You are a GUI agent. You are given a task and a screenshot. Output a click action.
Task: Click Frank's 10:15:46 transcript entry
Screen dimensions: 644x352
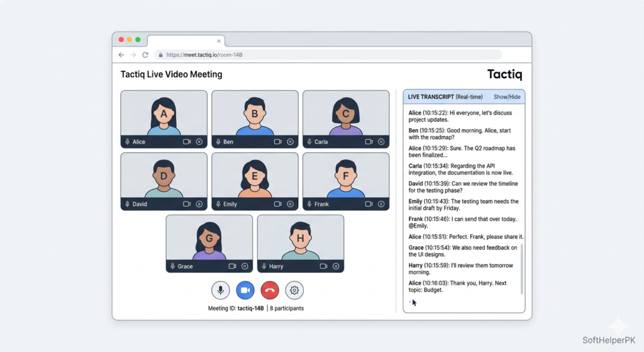[x=463, y=222]
